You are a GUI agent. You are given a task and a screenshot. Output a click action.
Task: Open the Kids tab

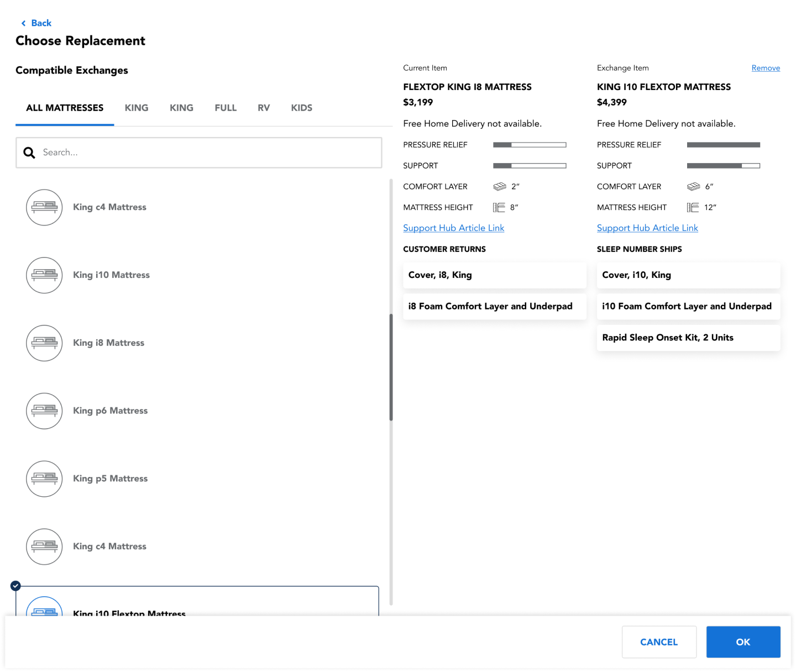[302, 108]
